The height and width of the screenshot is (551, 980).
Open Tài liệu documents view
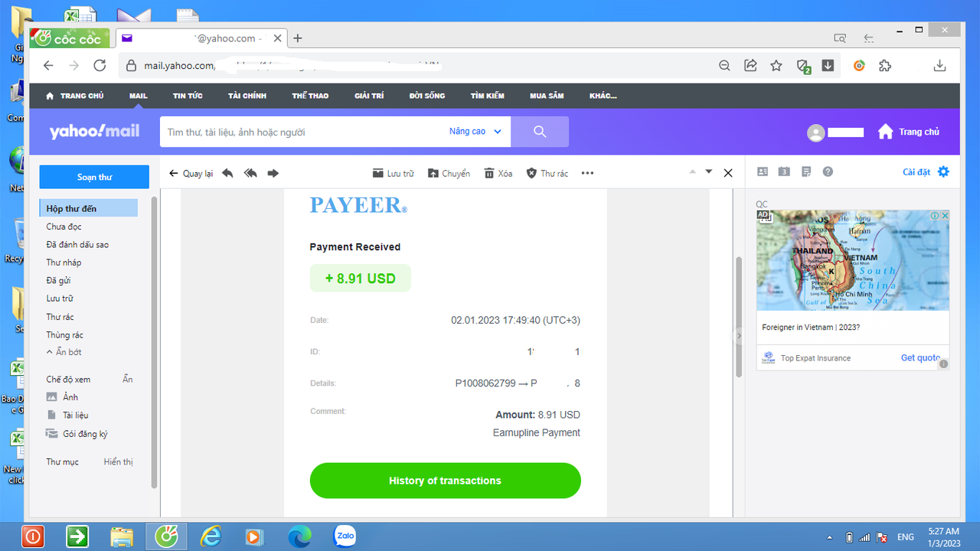click(67, 415)
